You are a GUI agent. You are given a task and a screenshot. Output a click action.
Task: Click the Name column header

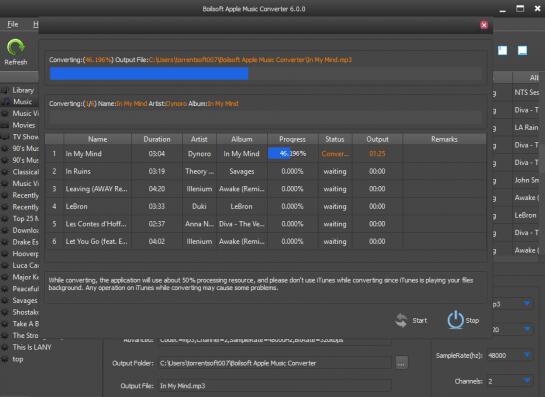point(97,139)
